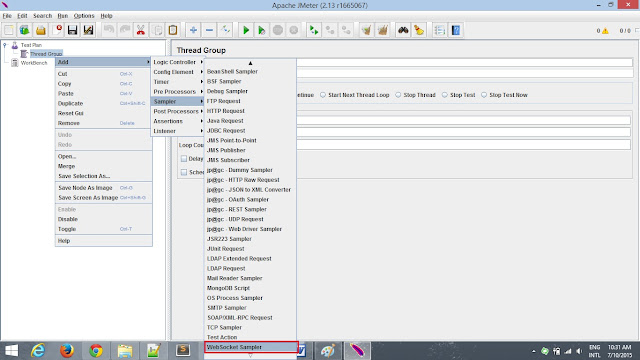Click the volume speaker tray icon
The height and width of the screenshot is (360, 640).
coord(579,351)
